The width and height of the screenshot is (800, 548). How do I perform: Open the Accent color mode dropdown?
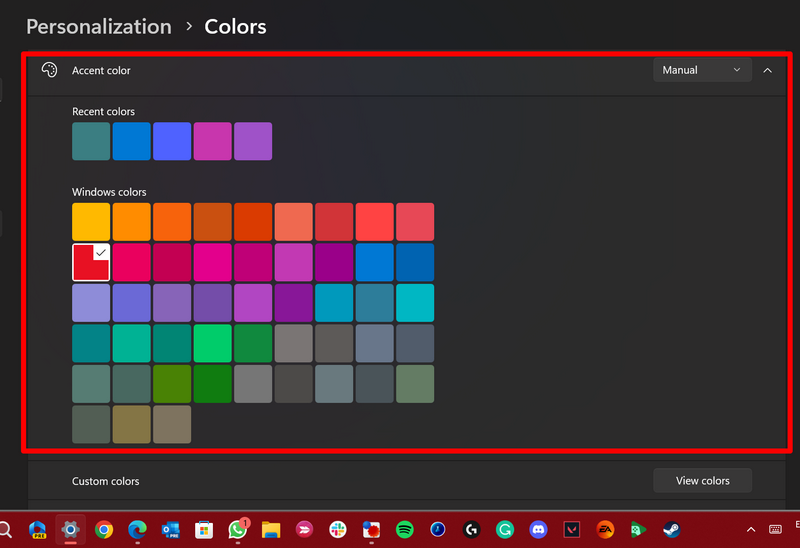tap(702, 70)
